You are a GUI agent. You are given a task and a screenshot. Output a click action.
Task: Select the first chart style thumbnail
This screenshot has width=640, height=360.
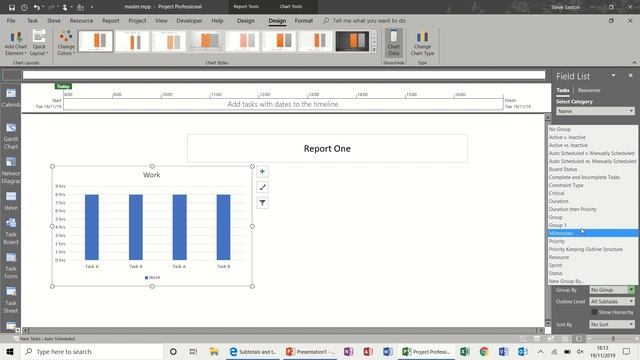(96, 41)
